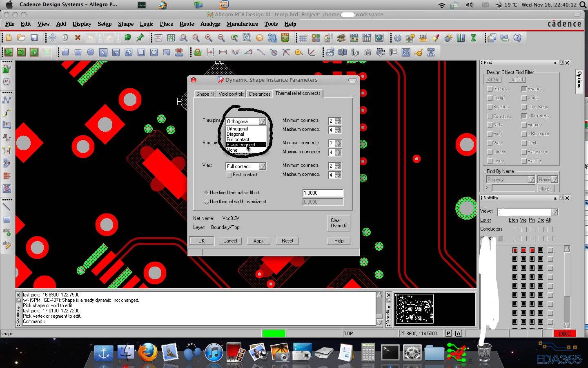The width and height of the screenshot is (588, 368).
Task: Expand the Views dropdown in Visibility panel
Action: 554,212
